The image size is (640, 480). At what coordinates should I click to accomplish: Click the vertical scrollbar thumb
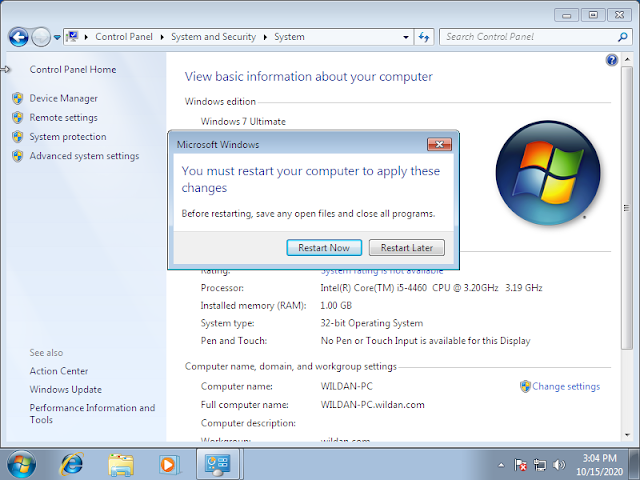pyautogui.click(x=627, y=208)
